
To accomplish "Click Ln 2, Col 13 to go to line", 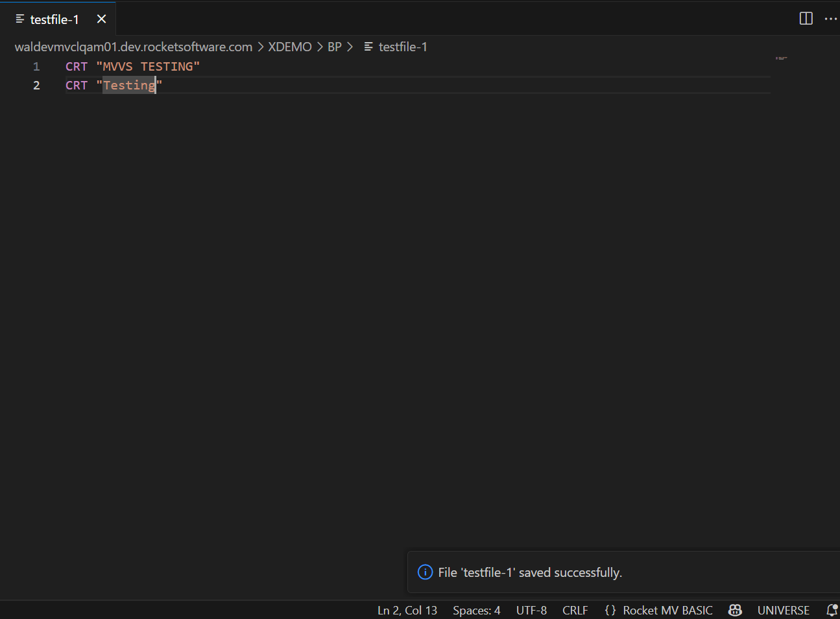I will pos(407,610).
